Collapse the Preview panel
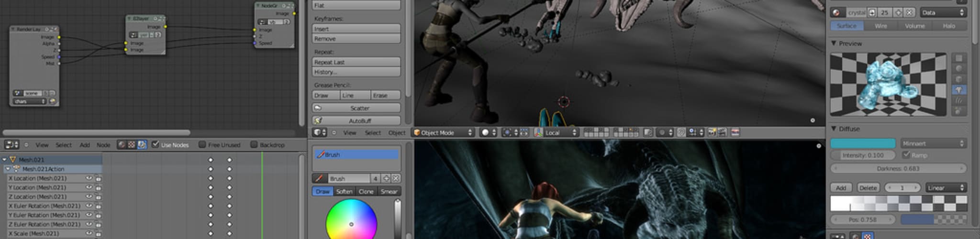Screen dimensions: 980x239 (x=834, y=43)
